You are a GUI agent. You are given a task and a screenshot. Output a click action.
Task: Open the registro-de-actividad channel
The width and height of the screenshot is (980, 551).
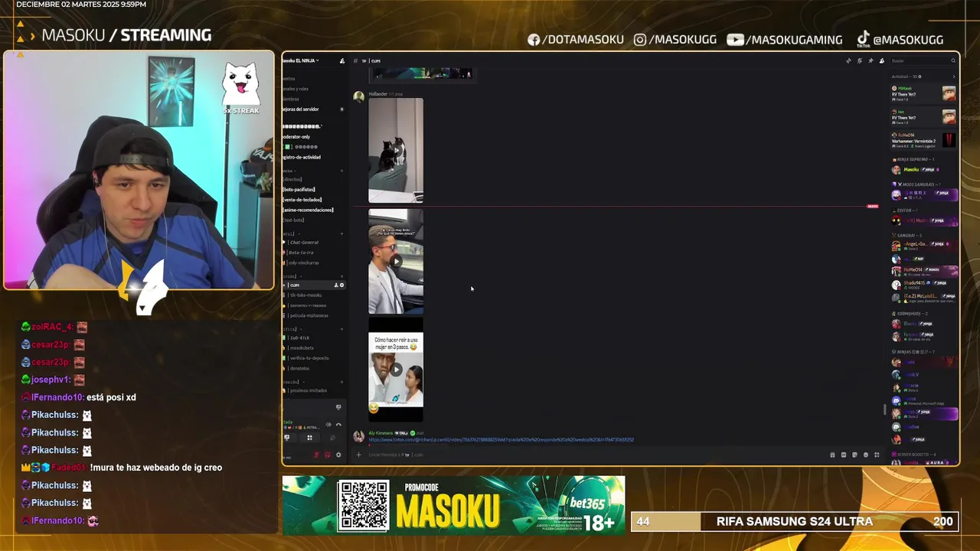(x=301, y=157)
